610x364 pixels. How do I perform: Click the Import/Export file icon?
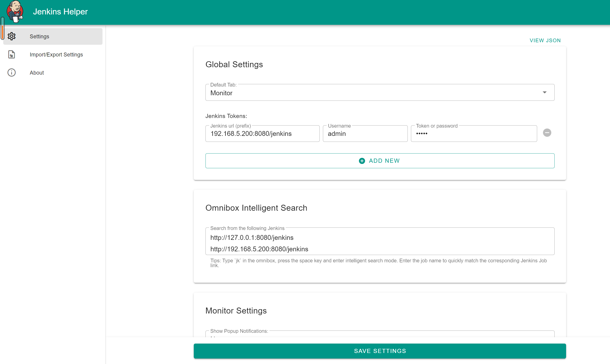11,54
